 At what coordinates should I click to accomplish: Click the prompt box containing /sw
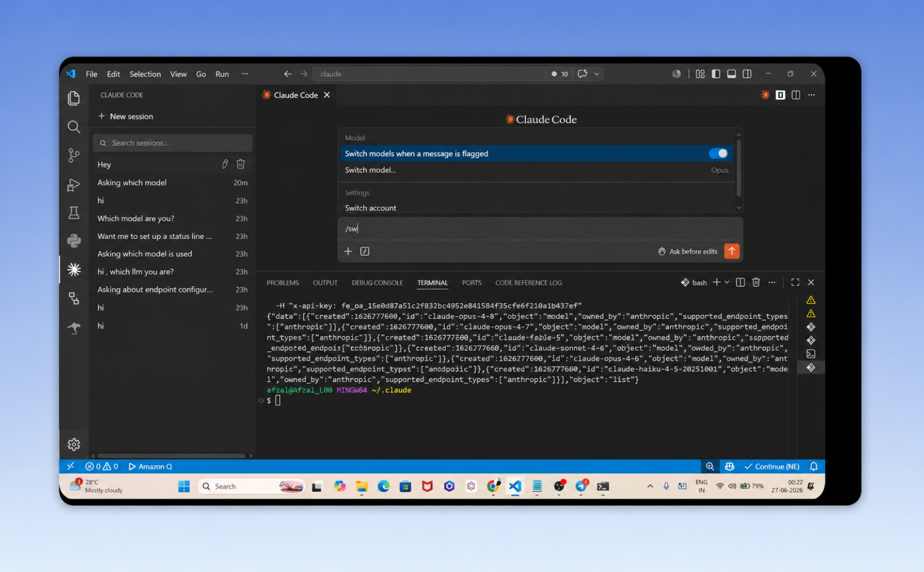540,229
